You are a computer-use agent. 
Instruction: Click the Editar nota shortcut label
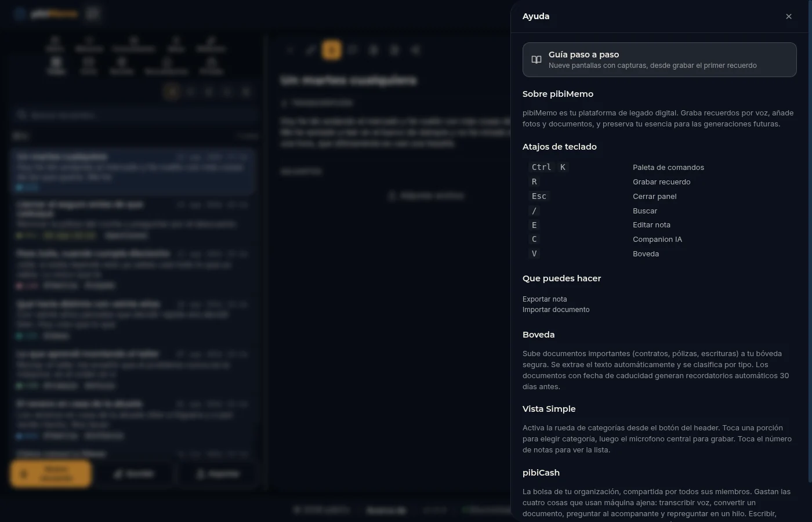(651, 225)
